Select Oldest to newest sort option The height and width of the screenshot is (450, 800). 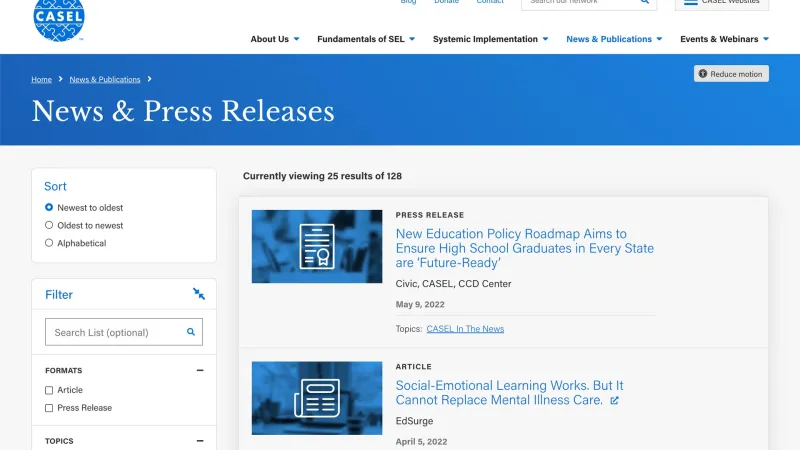[49, 225]
